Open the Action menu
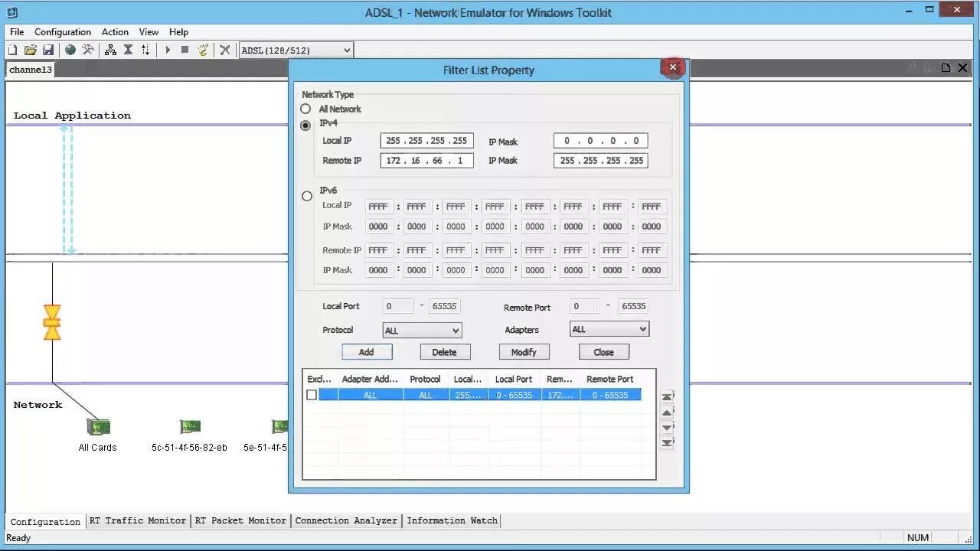980x551 pixels. point(115,32)
